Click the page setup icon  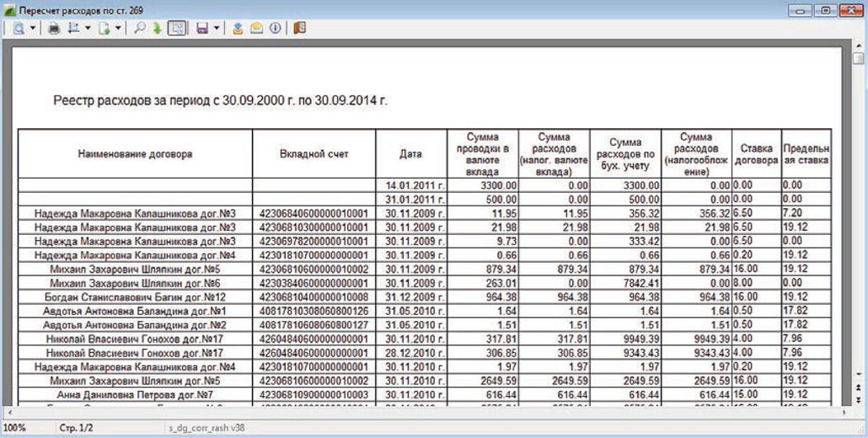(x=73, y=28)
